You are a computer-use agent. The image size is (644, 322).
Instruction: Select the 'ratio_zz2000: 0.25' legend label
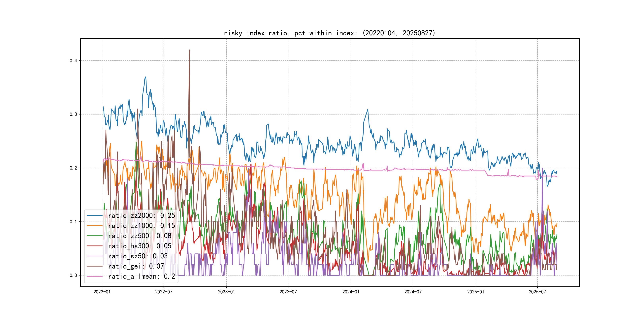pyautogui.click(x=142, y=215)
